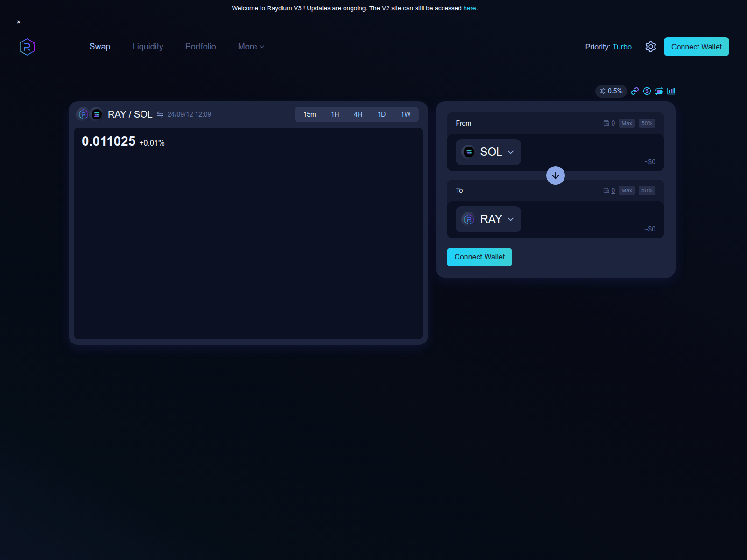Select the 15m chart interval
Image resolution: width=747 pixels, height=560 pixels.
[x=310, y=114]
